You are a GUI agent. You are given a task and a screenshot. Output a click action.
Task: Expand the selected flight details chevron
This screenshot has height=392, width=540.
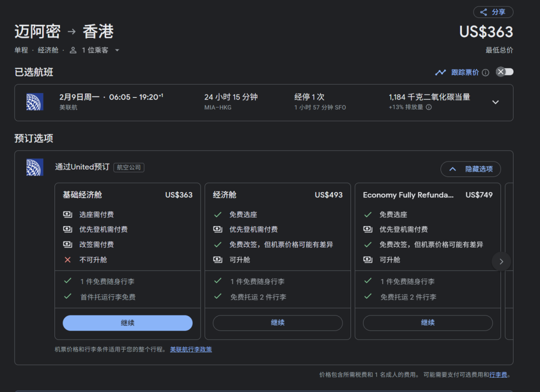click(x=495, y=102)
